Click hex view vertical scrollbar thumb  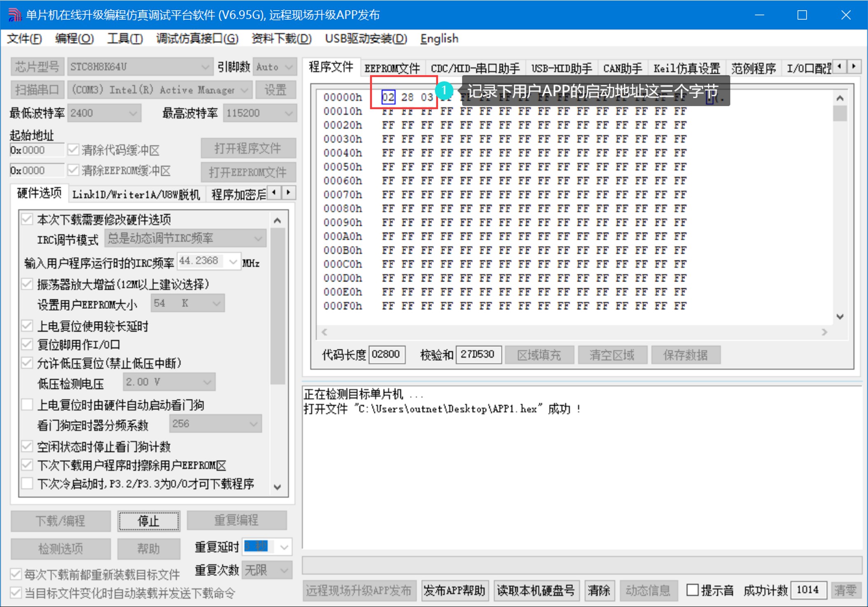coord(840,113)
